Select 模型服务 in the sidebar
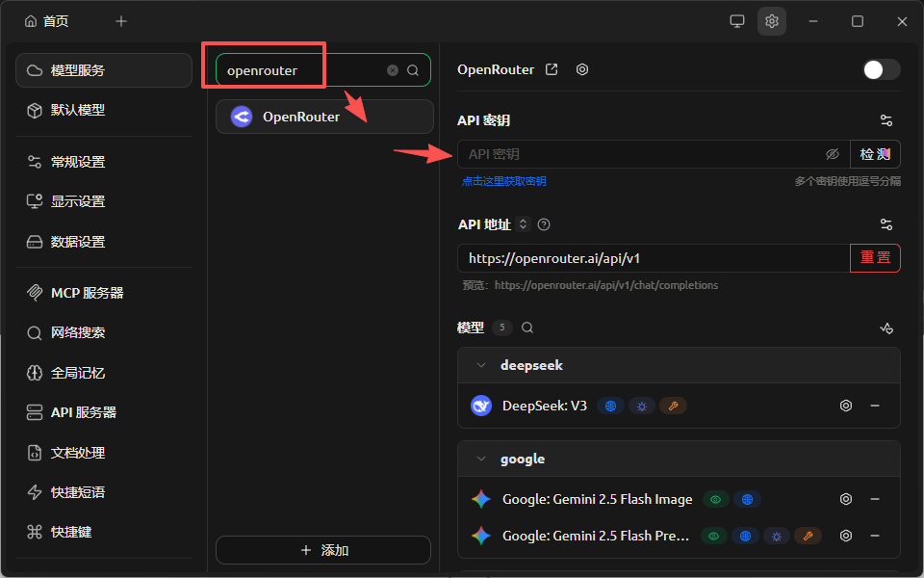This screenshot has height=578, width=924. (77, 69)
